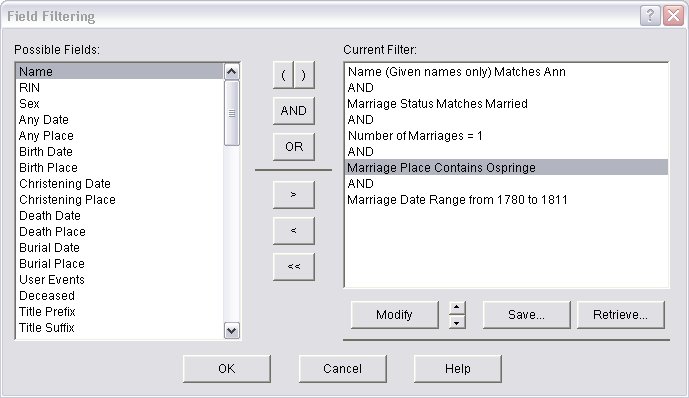Select User Events field
The image size is (689, 398).
119,280
